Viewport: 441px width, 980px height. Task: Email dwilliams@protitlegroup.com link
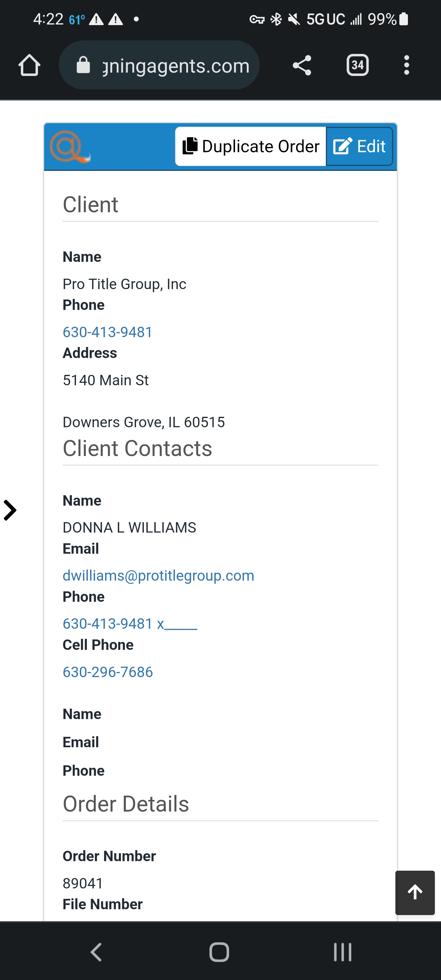coord(158,576)
